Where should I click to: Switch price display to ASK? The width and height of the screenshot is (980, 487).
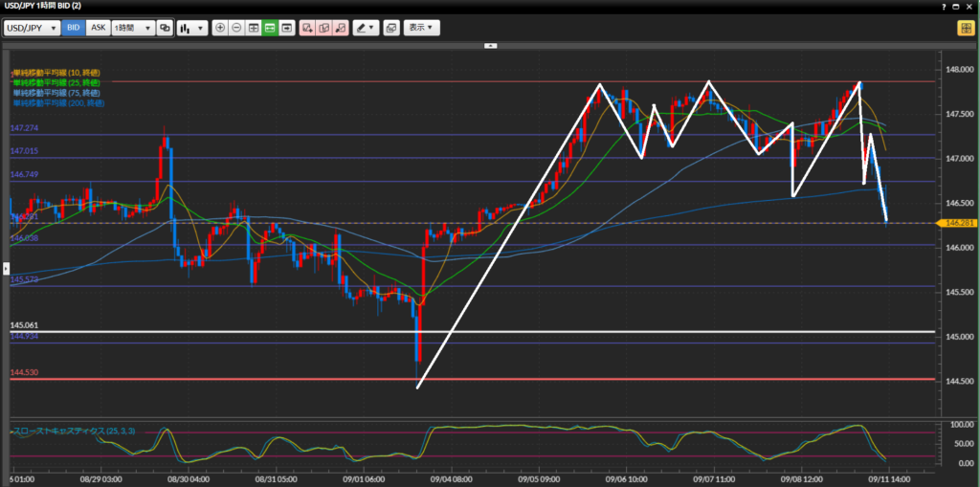click(x=98, y=28)
